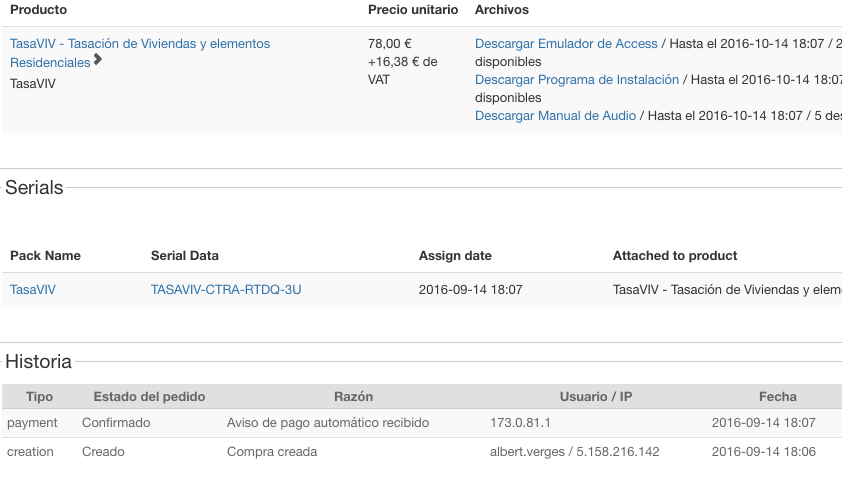Click the Precio unitario column header

[413, 10]
